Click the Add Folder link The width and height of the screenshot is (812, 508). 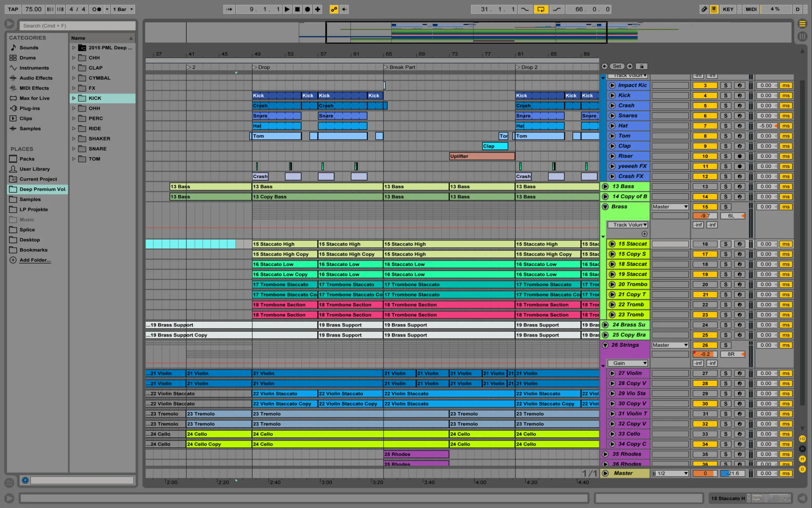(x=35, y=260)
